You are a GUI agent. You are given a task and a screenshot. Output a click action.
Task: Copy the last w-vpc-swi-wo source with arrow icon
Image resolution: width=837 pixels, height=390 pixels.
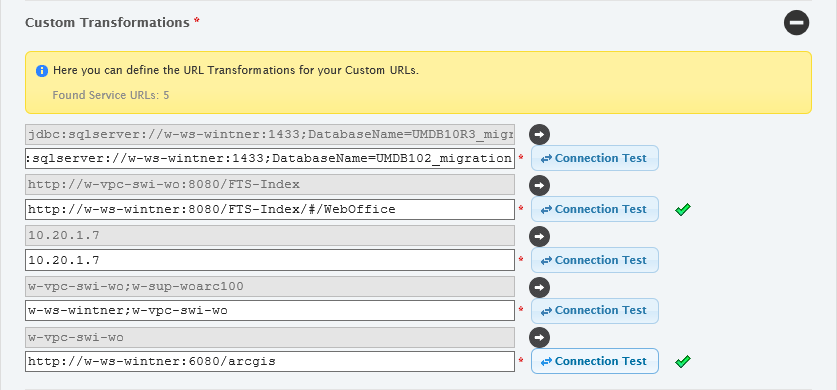coord(539,337)
